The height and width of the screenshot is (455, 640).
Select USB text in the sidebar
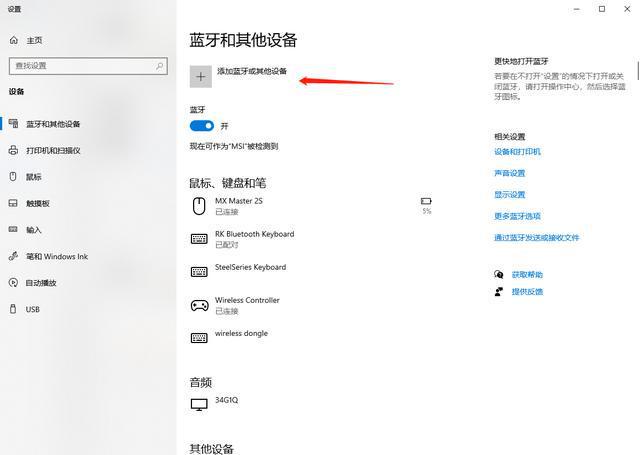33,309
